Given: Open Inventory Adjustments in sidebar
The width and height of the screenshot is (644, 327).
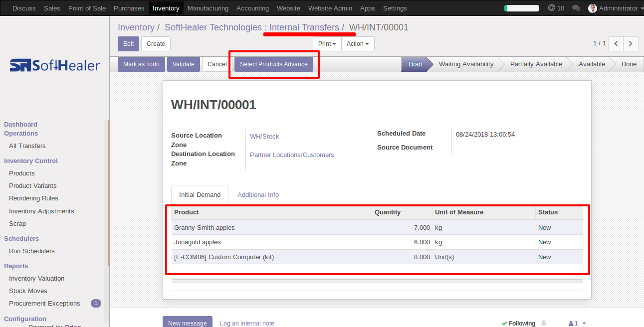Looking at the screenshot, I should pos(41,211).
